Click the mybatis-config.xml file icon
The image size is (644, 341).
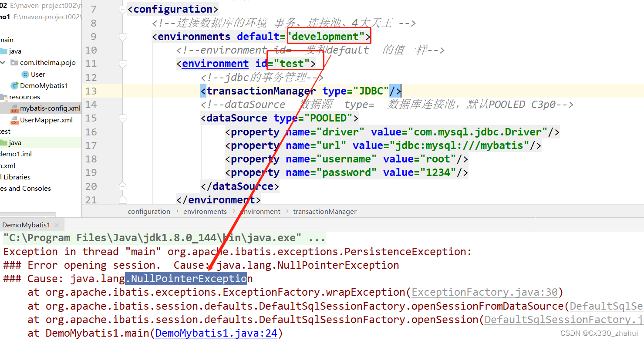(15, 108)
